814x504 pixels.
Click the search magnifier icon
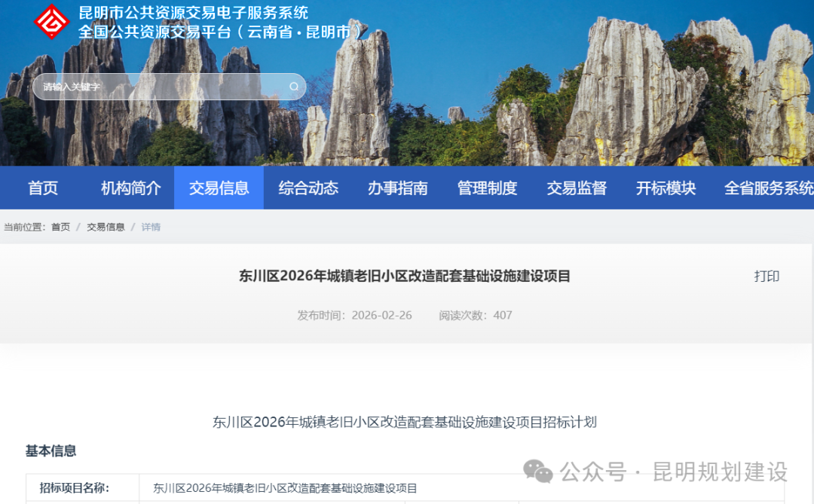coord(294,87)
